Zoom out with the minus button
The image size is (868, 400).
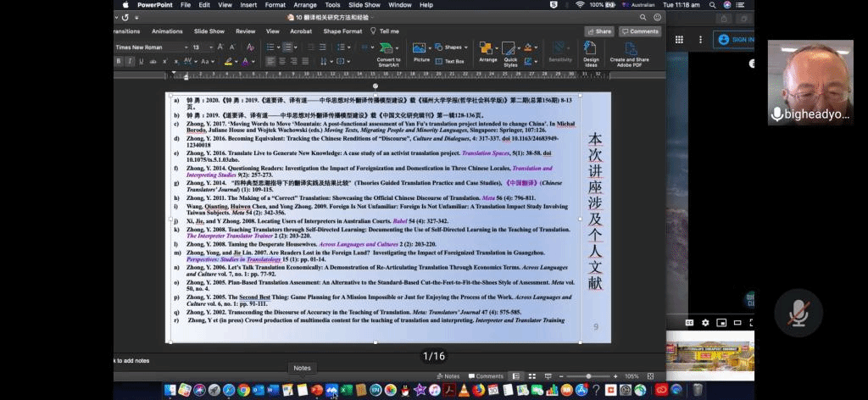pyautogui.click(x=561, y=376)
